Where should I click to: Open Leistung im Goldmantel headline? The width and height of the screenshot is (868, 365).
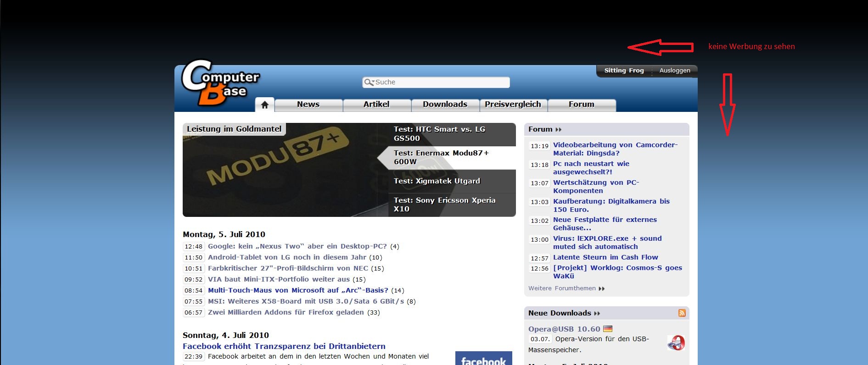click(x=234, y=129)
